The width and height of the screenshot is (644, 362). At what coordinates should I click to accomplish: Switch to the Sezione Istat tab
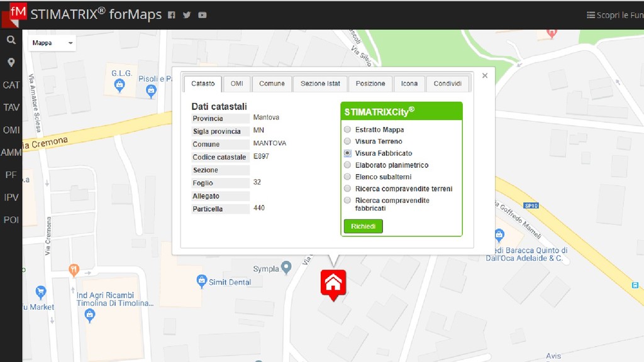click(x=320, y=84)
